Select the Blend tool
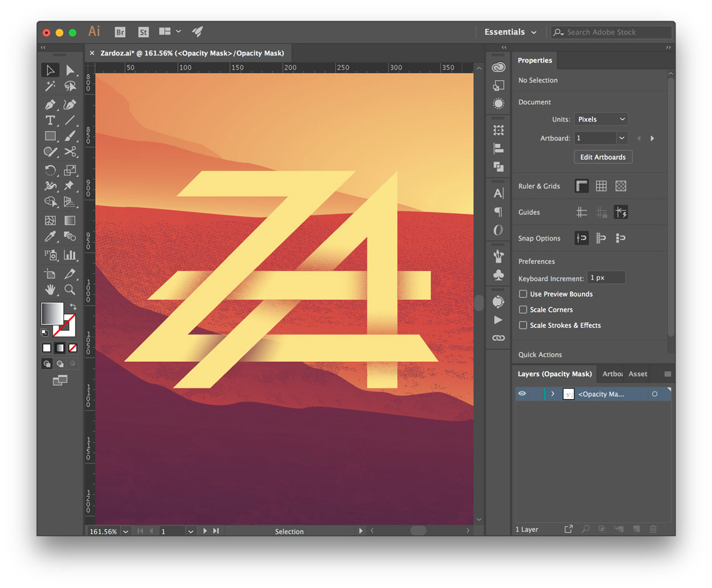This screenshot has height=588, width=712. [x=70, y=236]
